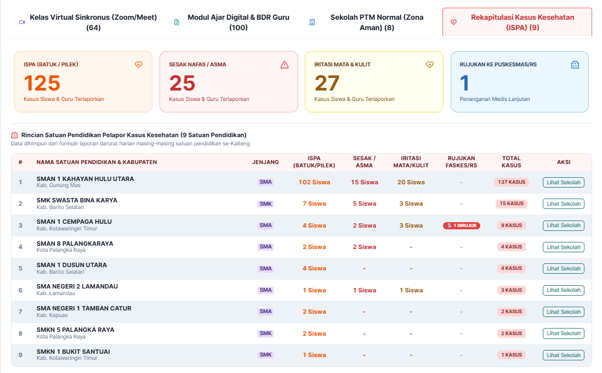Click the 1 KASUS total badge
The height and width of the screenshot is (373, 602).
coord(511,355)
